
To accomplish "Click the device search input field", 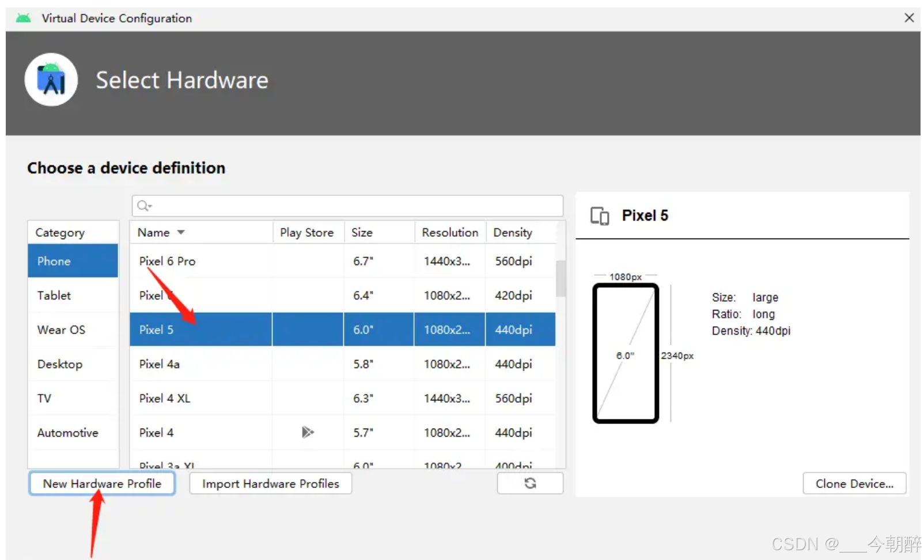I will tap(347, 206).
